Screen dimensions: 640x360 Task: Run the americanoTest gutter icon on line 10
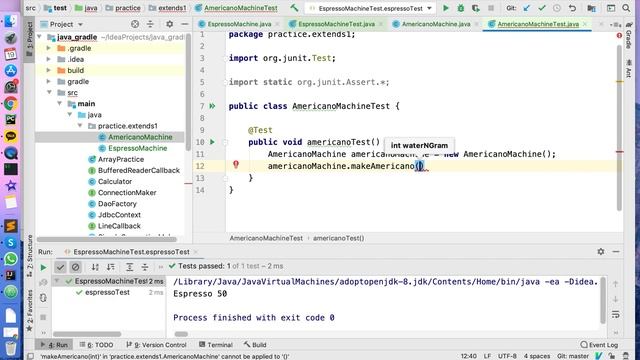tap(212, 142)
